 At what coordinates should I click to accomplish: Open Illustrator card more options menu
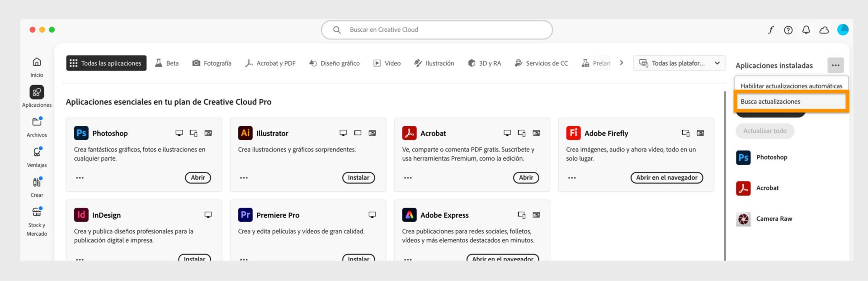244,178
